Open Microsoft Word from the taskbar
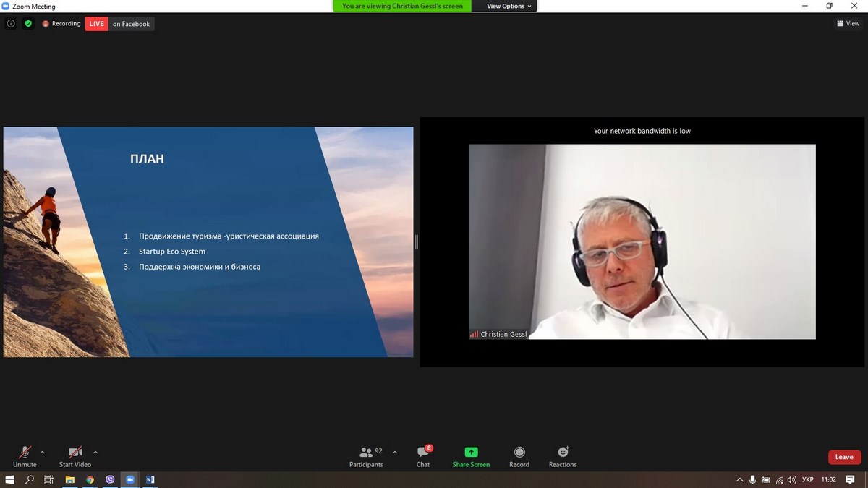868x488 pixels. (150, 479)
